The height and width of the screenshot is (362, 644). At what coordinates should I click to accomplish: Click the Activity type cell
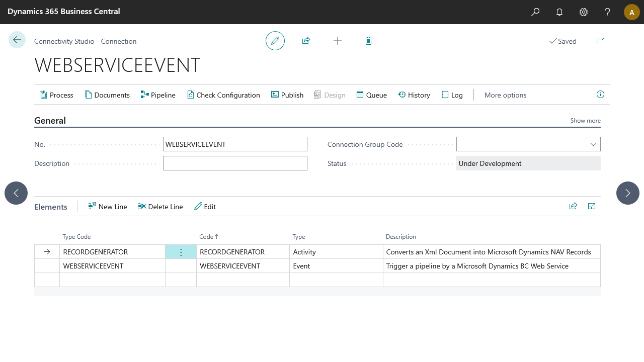336,252
